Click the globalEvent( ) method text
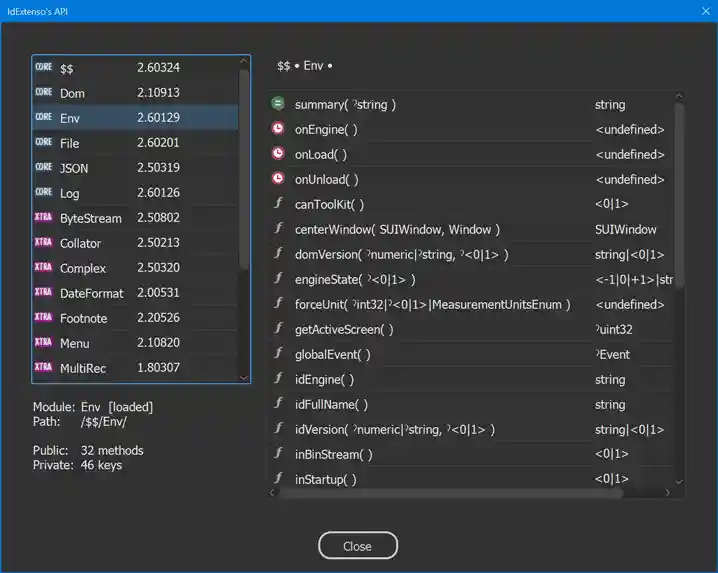 [332, 355]
